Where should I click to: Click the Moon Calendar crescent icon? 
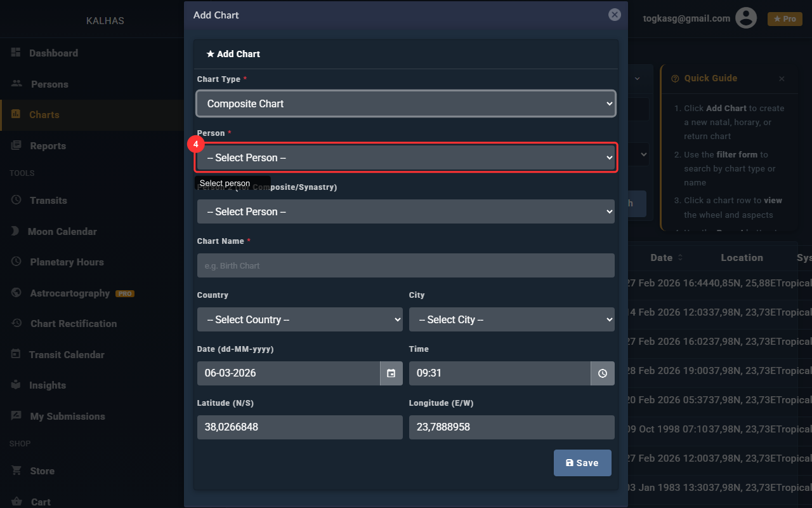(15, 231)
